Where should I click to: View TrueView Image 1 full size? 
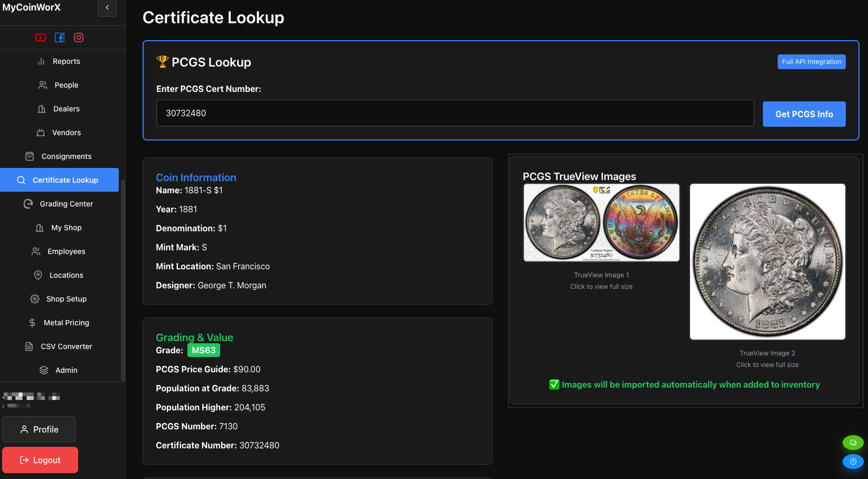(x=601, y=222)
